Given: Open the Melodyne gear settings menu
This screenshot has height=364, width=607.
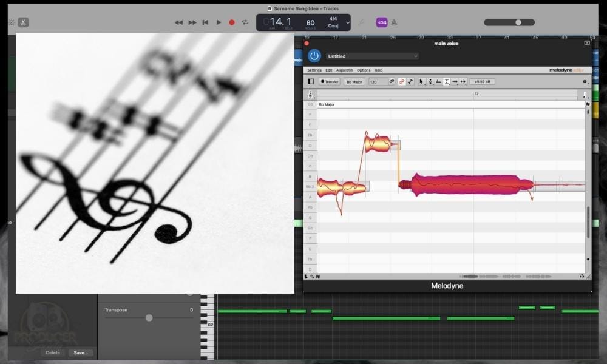Looking at the screenshot, I should click(x=585, y=82).
